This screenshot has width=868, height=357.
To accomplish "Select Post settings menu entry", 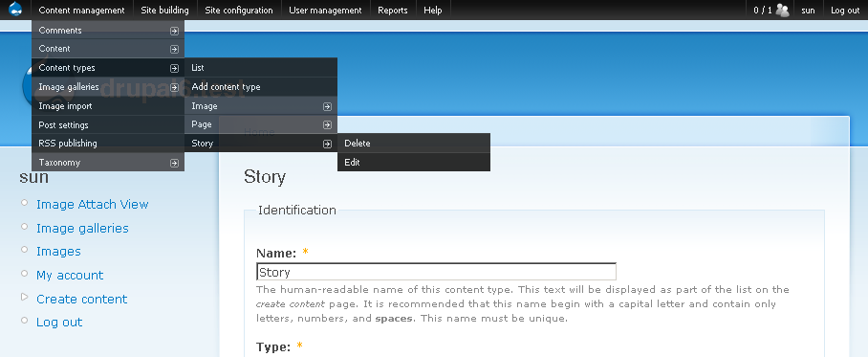I will 108,124.
